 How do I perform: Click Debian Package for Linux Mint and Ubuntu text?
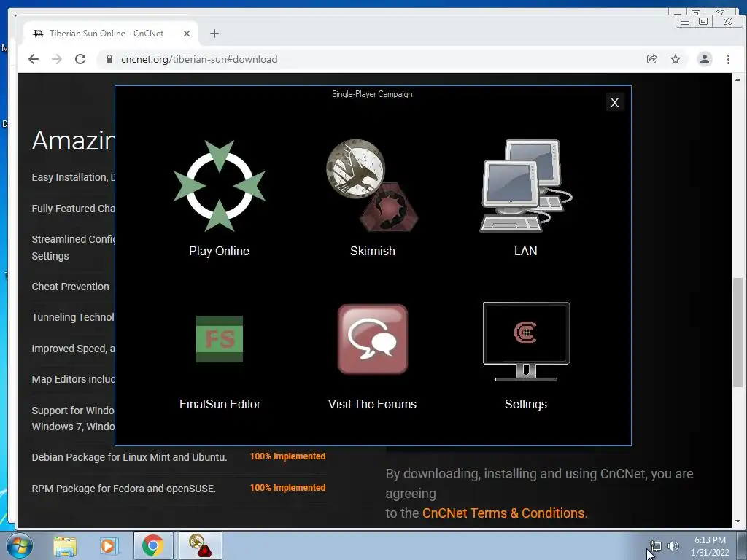(129, 457)
